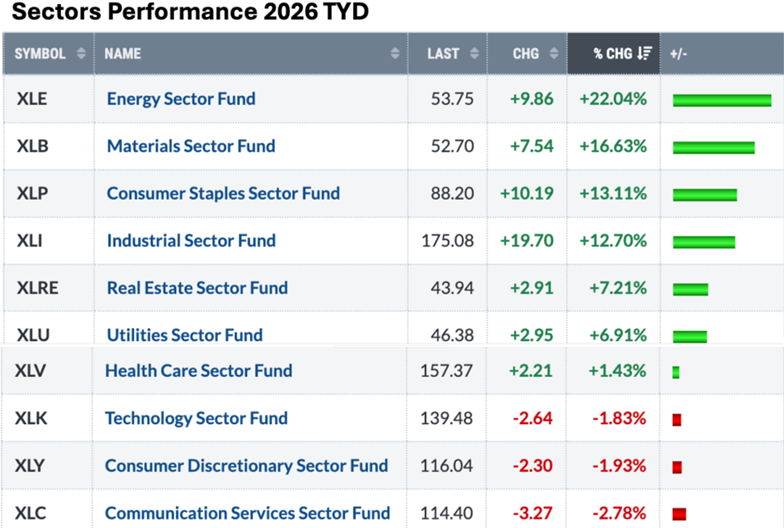The width and height of the screenshot is (784, 528).
Task: Select the XLK symbol cell
Action: coord(31,418)
